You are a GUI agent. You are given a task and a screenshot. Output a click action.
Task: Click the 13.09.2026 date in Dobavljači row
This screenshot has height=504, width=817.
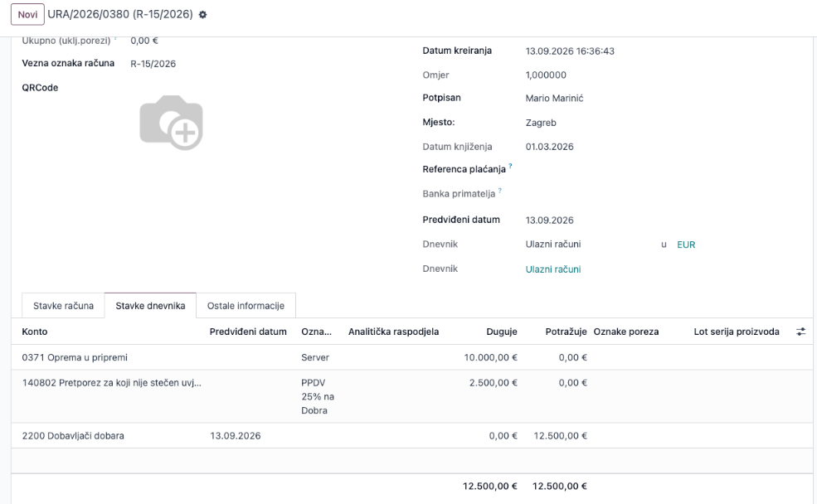coord(235,436)
